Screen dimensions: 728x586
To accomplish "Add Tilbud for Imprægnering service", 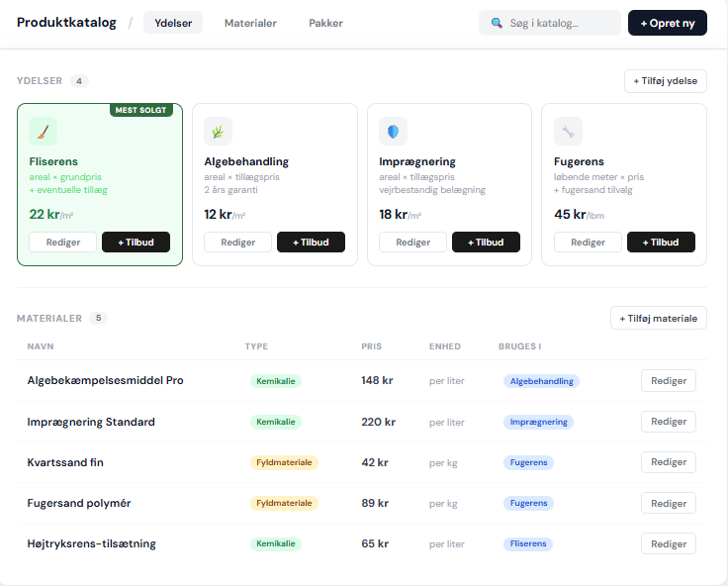I will [x=486, y=243].
